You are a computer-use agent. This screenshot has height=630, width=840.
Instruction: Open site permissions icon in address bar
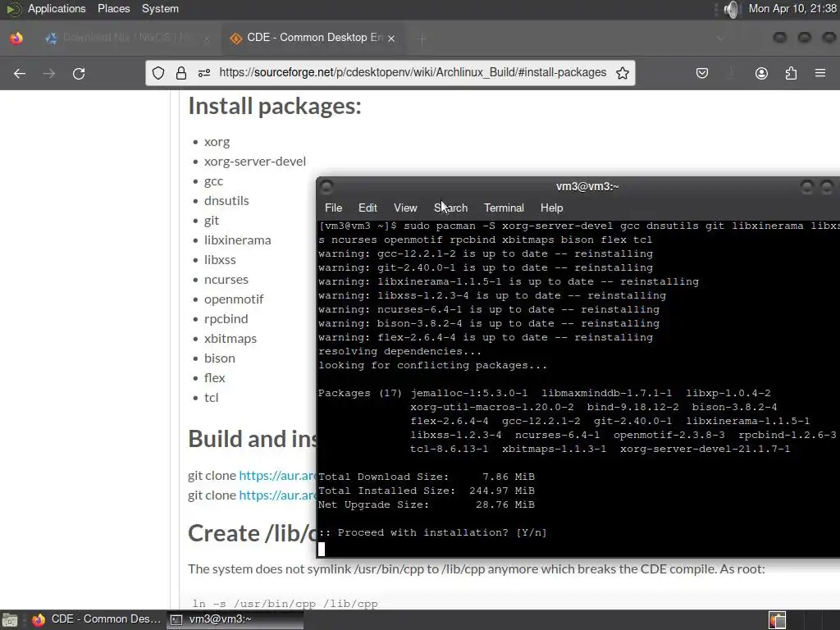[x=204, y=73]
